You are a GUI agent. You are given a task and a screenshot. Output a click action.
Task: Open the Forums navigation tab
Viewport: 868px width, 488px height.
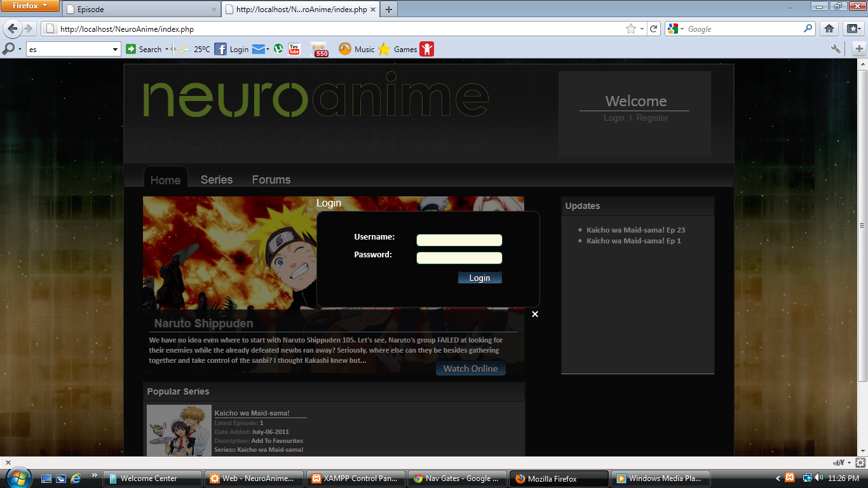point(271,180)
